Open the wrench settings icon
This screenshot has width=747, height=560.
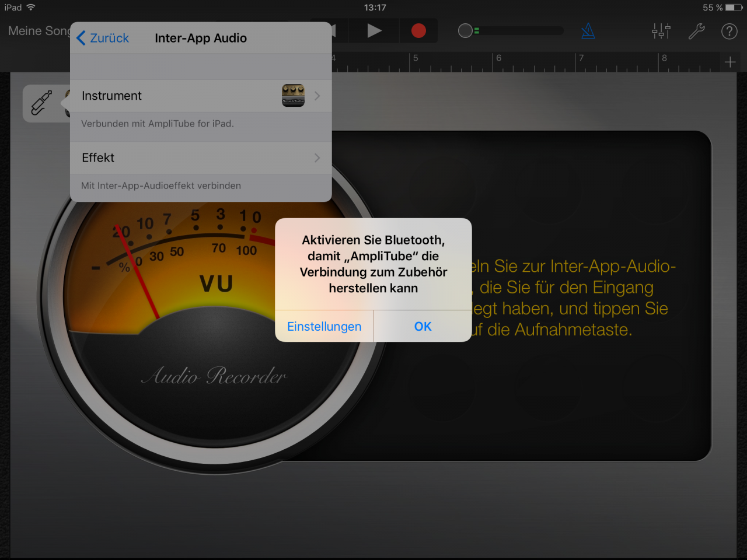coord(696,31)
